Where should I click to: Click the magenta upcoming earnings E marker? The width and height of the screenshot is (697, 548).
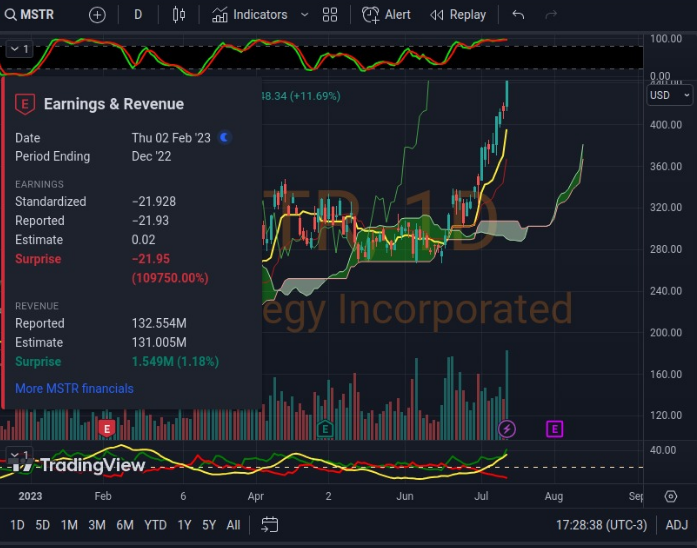554,429
